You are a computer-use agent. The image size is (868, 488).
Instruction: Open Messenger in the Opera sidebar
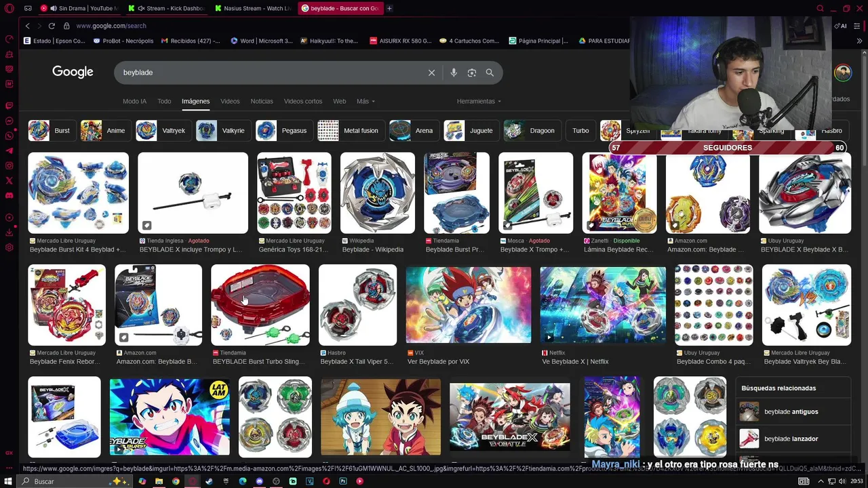[x=9, y=121]
